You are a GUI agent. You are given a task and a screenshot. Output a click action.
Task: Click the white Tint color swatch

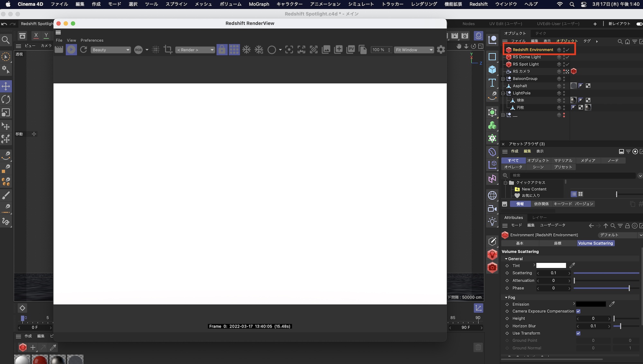551,266
